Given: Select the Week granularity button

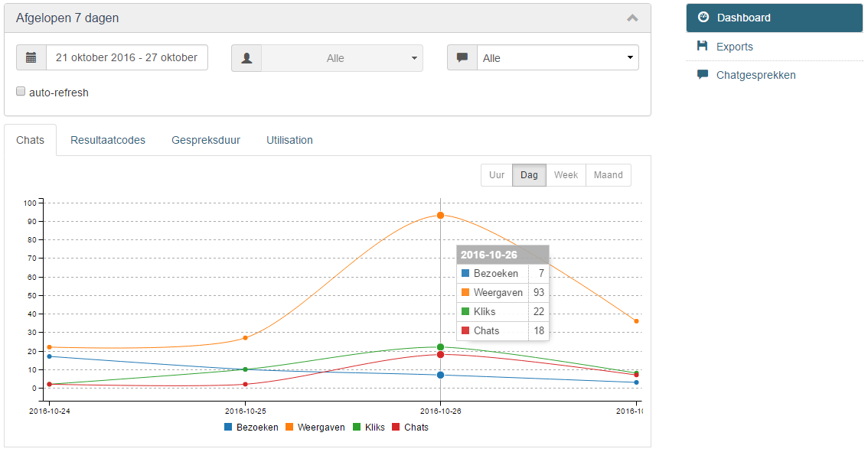Looking at the screenshot, I should click(x=565, y=174).
